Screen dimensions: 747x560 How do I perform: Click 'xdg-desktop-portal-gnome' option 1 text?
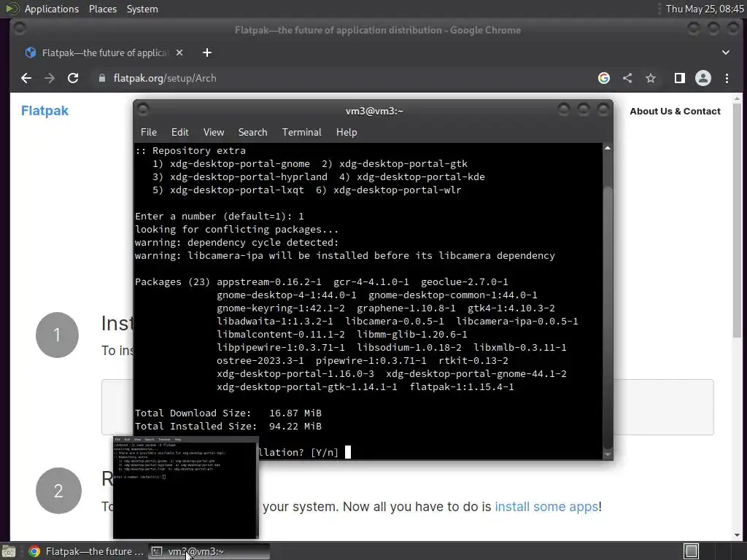239,164
